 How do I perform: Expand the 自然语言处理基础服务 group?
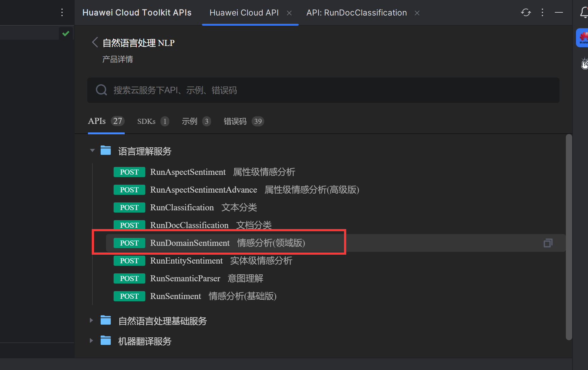point(91,320)
